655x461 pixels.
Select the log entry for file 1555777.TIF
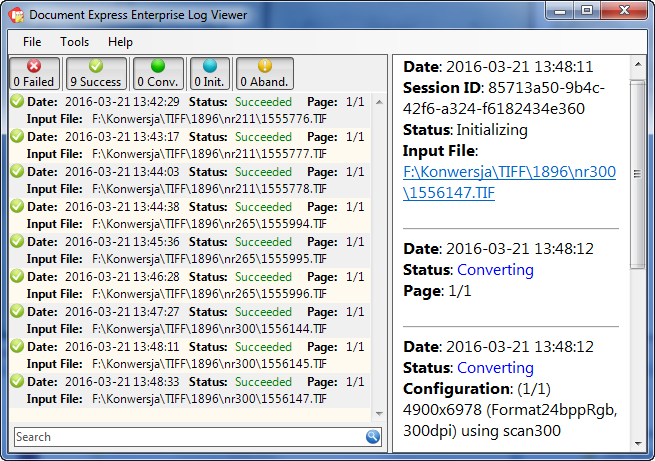[x=190, y=145]
